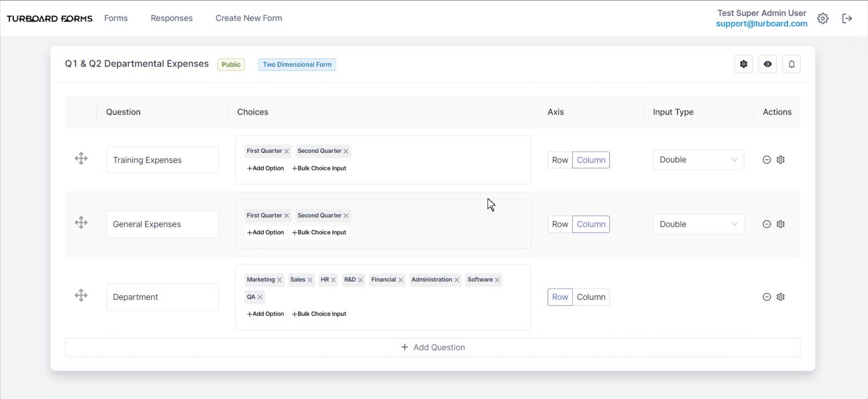Viewport: 868px width, 399px height.
Task: Open form settings gear beside the title
Action: [744, 64]
